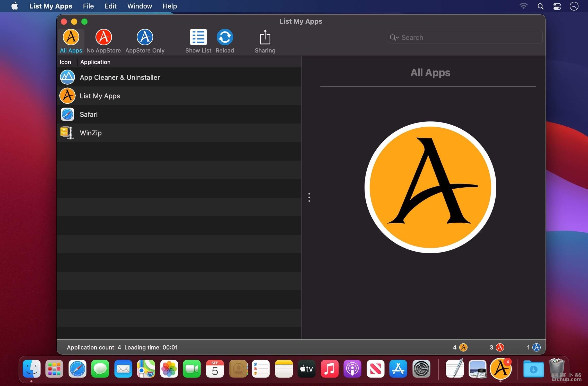
Task: Open FaceTime from the Dock
Action: [192, 369]
